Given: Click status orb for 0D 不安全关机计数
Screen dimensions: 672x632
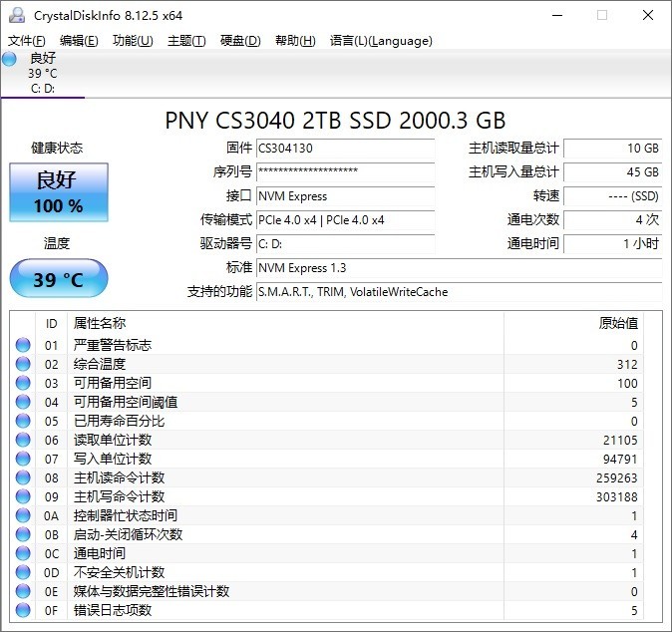Looking at the screenshot, I should tap(23, 572).
